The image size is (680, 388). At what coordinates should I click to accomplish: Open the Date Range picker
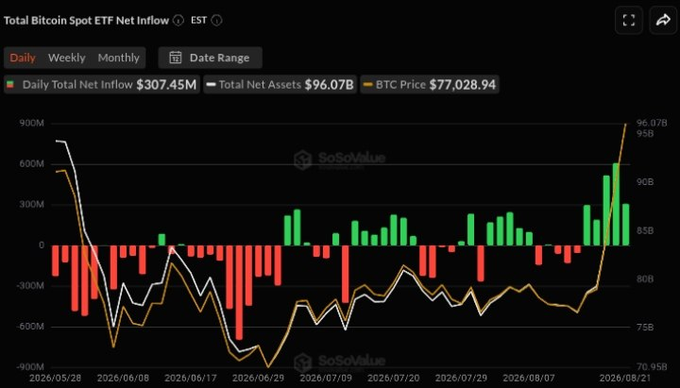click(210, 58)
